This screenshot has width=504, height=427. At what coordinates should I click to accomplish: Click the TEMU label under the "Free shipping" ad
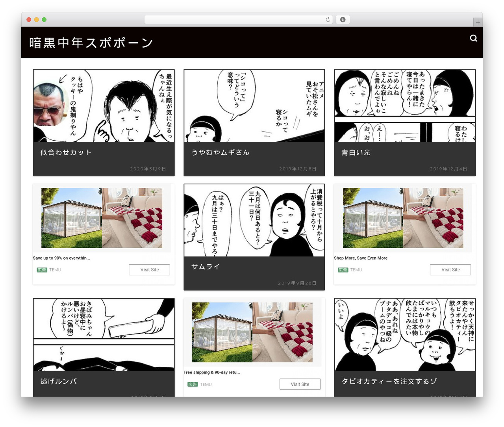(x=206, y=384)
